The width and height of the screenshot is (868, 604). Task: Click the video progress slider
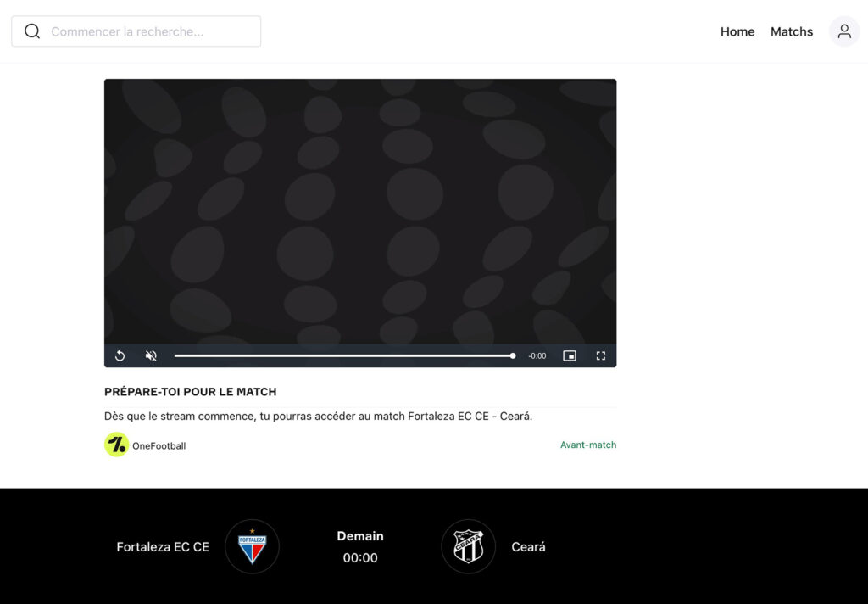tap(345, 355)
